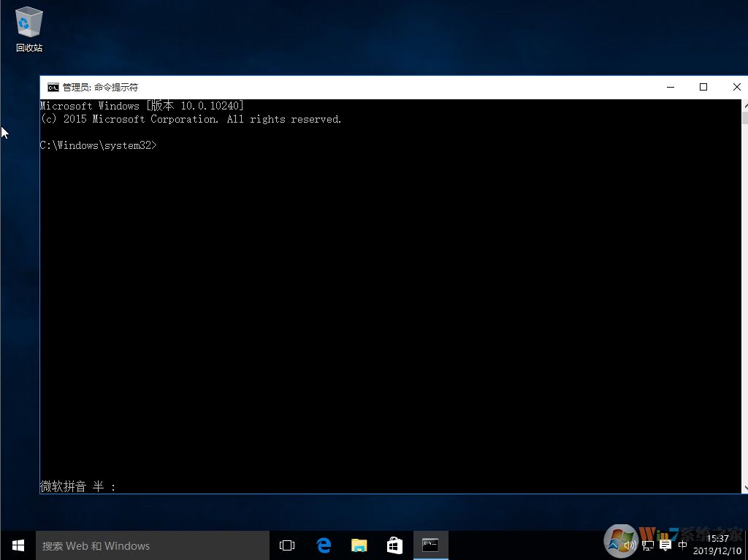Select the Command Prompt taskbar icon

pyautogui.click(x=430, y=545)
